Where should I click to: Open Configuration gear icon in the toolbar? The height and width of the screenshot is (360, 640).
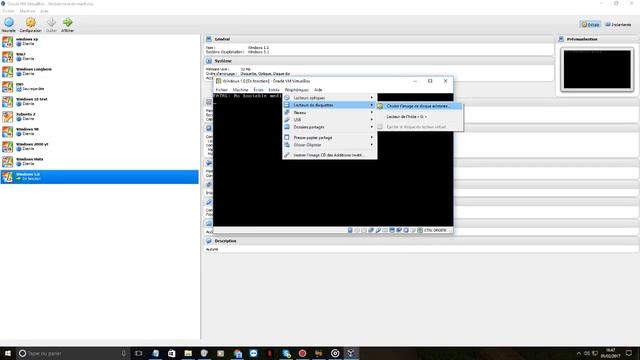click(x=31, y=24)
